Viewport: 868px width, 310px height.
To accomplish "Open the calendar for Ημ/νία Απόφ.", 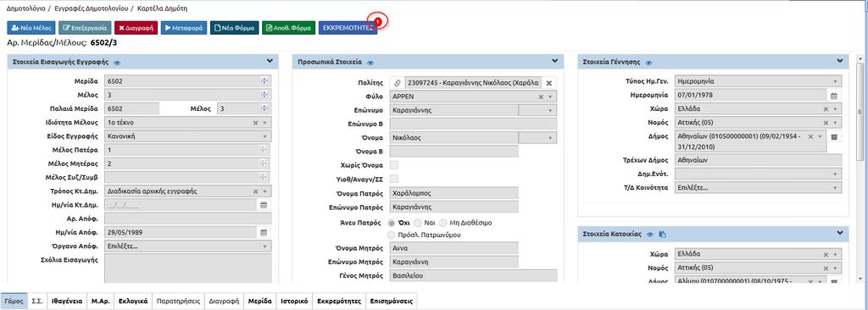I will coord(264,232).
